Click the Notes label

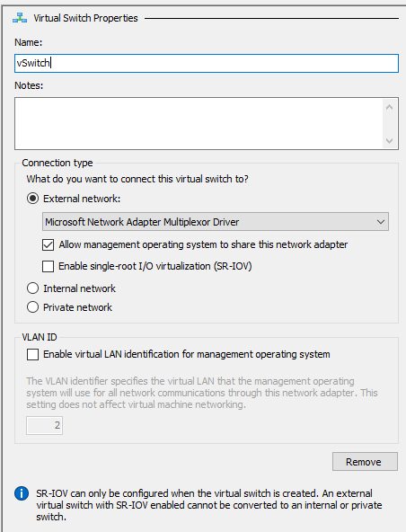point(29,85)
